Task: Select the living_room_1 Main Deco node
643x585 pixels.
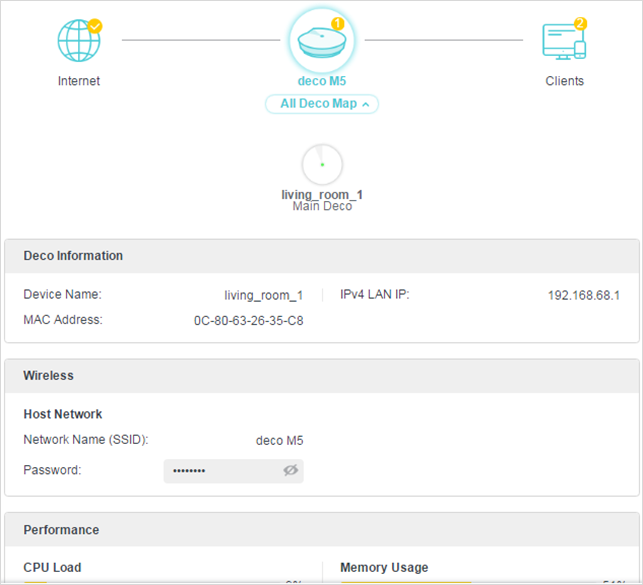Action: tap(322, 164)
